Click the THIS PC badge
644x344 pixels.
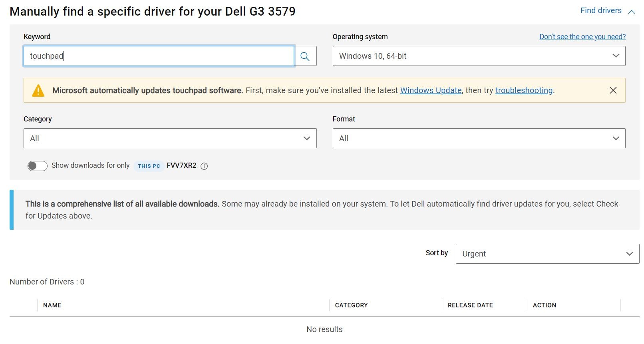click(149, 166)
